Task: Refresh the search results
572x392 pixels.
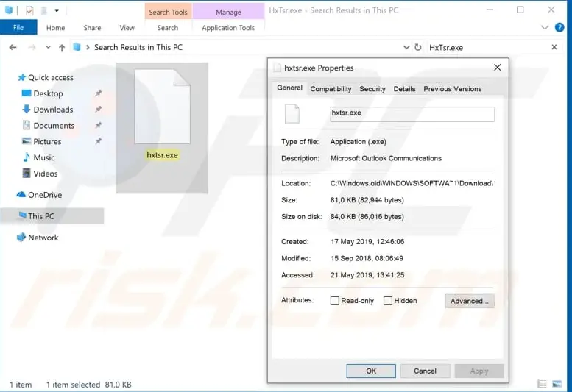Action: coord(418,47)
